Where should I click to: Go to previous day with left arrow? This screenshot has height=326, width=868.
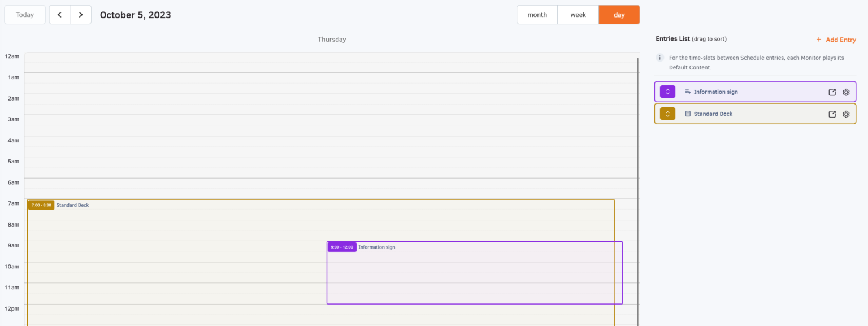(59, 14)
